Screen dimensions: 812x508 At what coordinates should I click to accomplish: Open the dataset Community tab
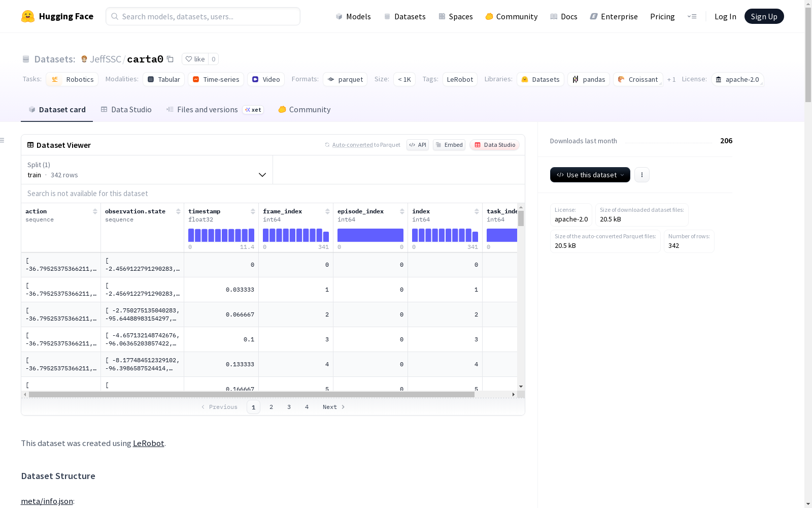tap(304, 110)
